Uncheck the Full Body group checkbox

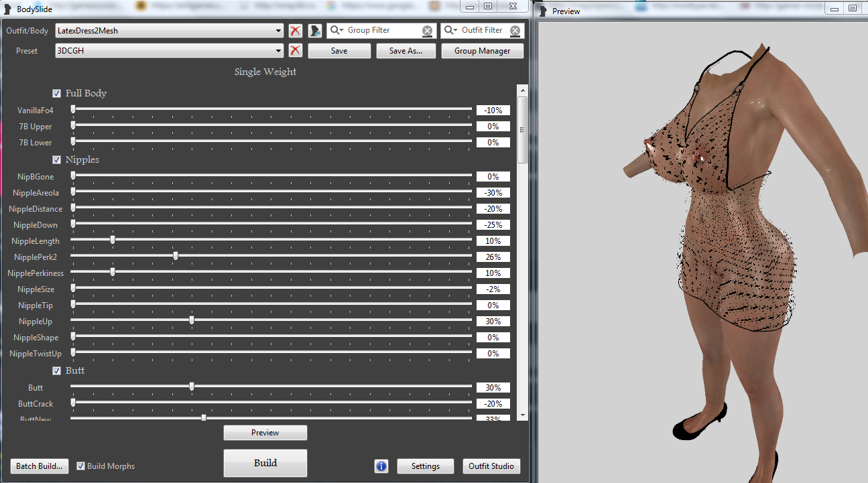pos(57,93)
